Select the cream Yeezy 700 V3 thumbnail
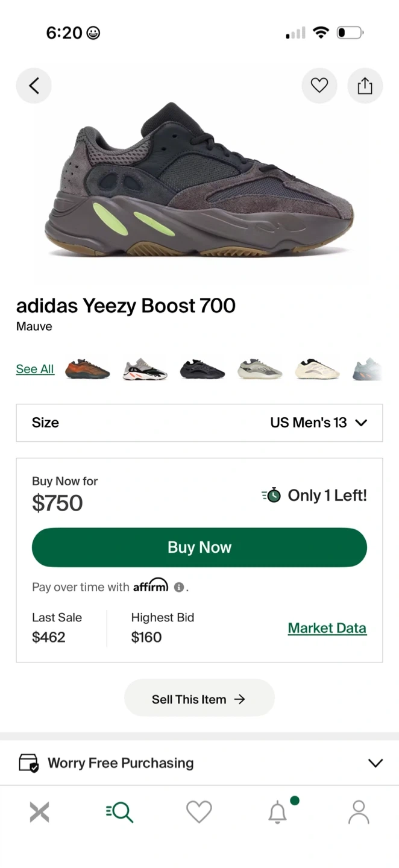Screen dimensions: 399x868 (x=317, y=368)
